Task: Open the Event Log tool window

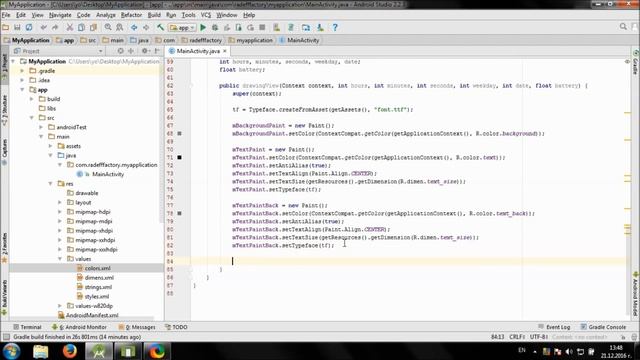Action: [x=554, y=327]
